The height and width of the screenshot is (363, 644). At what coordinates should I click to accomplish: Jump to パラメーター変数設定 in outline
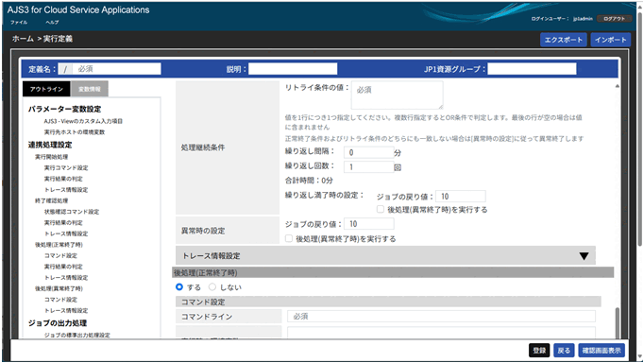[64, 109]
